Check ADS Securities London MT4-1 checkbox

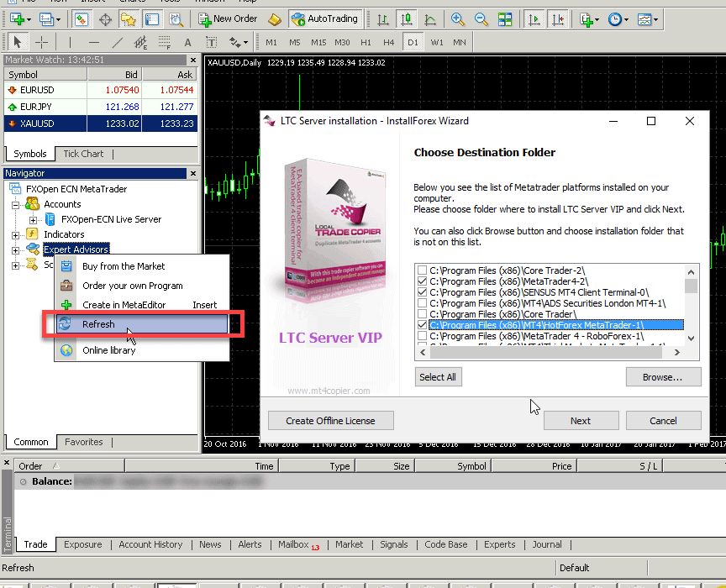(x=422, y=303)
